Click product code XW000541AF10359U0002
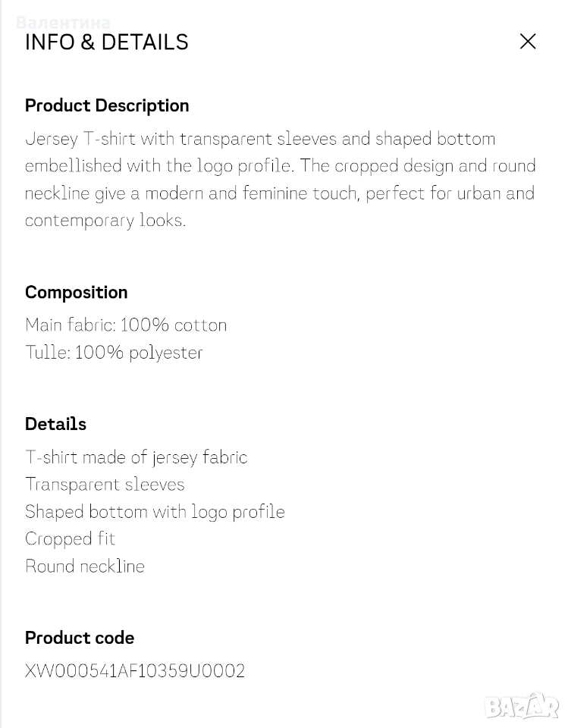Image resolution: width=568 pixels, height=728 pixels. tap(135, 671)
